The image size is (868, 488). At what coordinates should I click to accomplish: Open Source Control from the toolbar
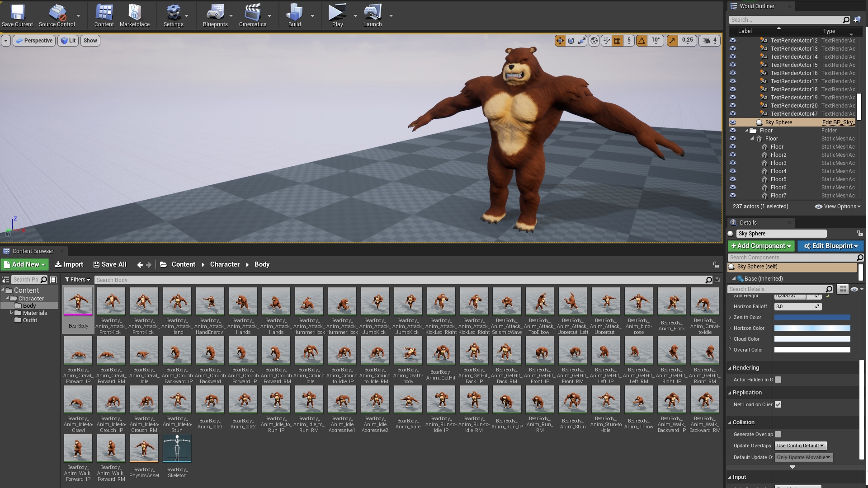(x=57, y=15)
